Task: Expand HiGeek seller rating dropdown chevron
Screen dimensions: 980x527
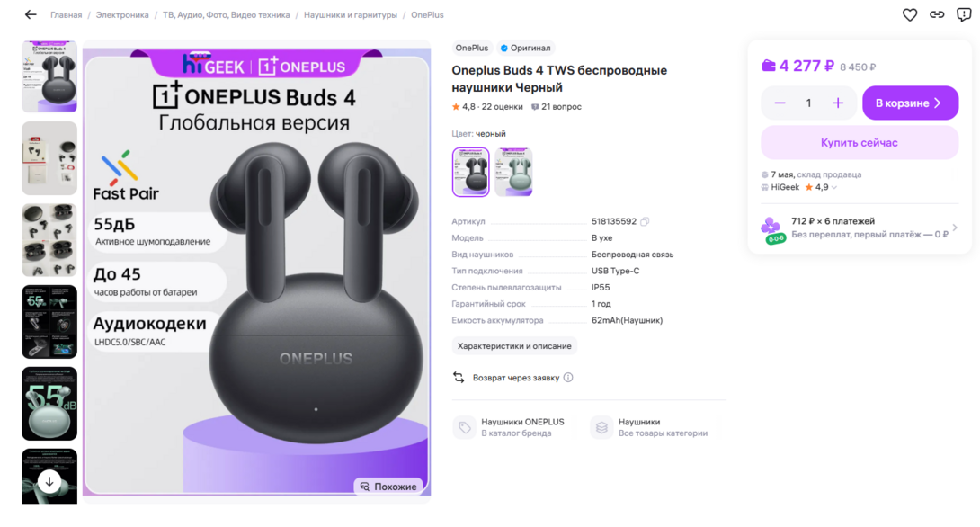Action: coord(833,188)
